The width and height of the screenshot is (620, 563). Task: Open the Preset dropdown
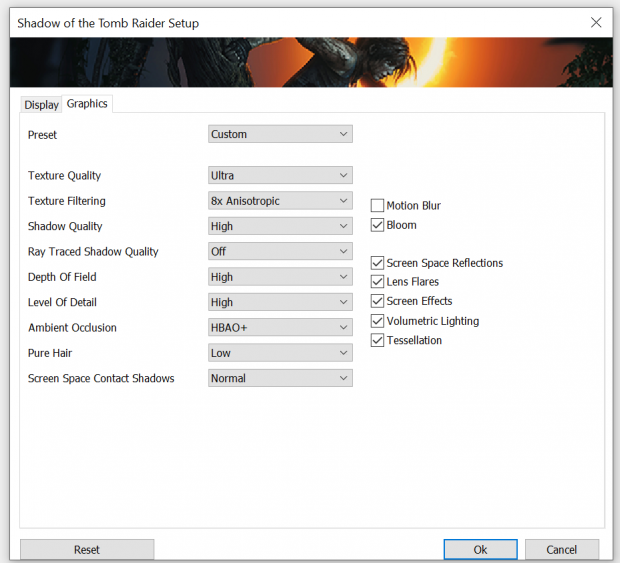(x=280, y=134)
